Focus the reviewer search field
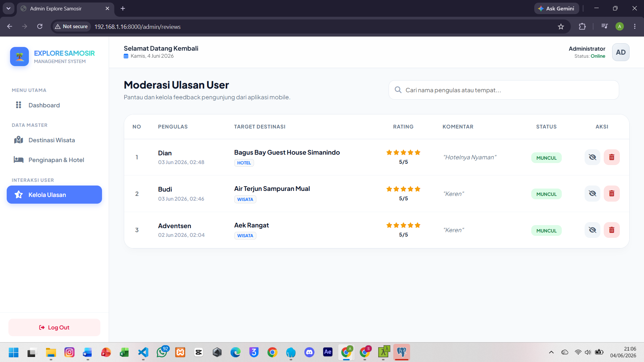The height and width of the screenshot is (362, 644). (x=504, y=90)
